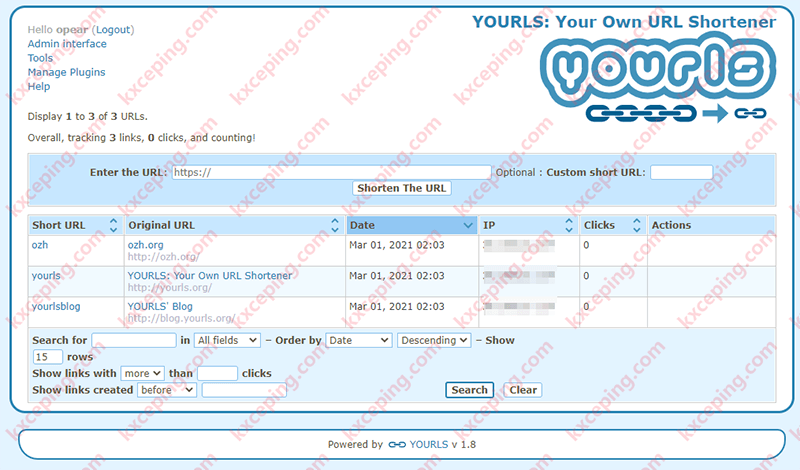Viewport: 800px width, 470px height.
Task: Click the clicks count 0 in yourls row
Action: tap(586, 276)
